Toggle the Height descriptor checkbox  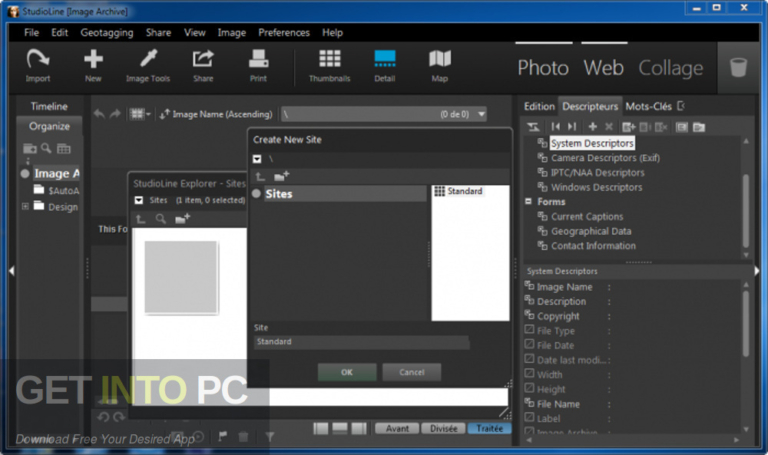[x=529, y=388]
